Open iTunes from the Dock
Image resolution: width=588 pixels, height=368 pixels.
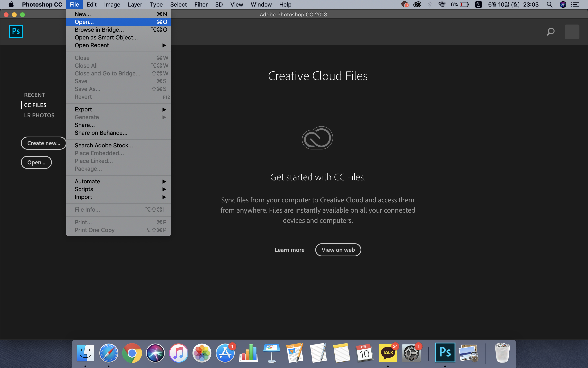click(x=179, y=353)
